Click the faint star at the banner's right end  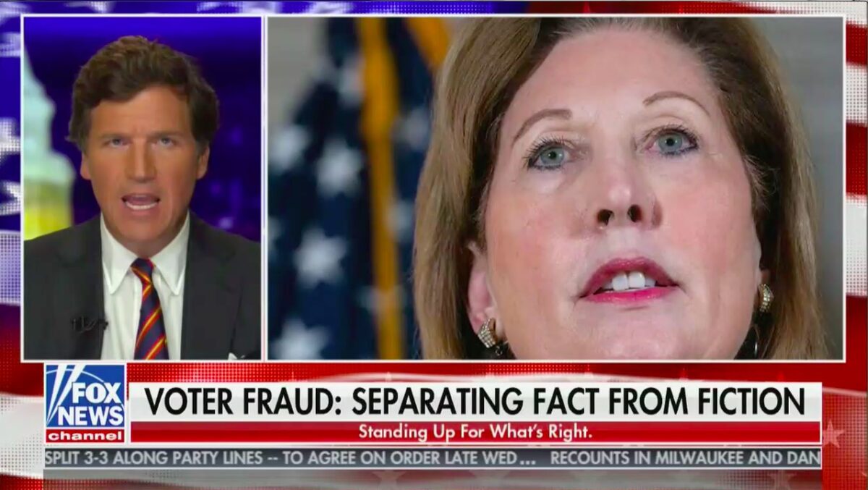coord(833,433)
